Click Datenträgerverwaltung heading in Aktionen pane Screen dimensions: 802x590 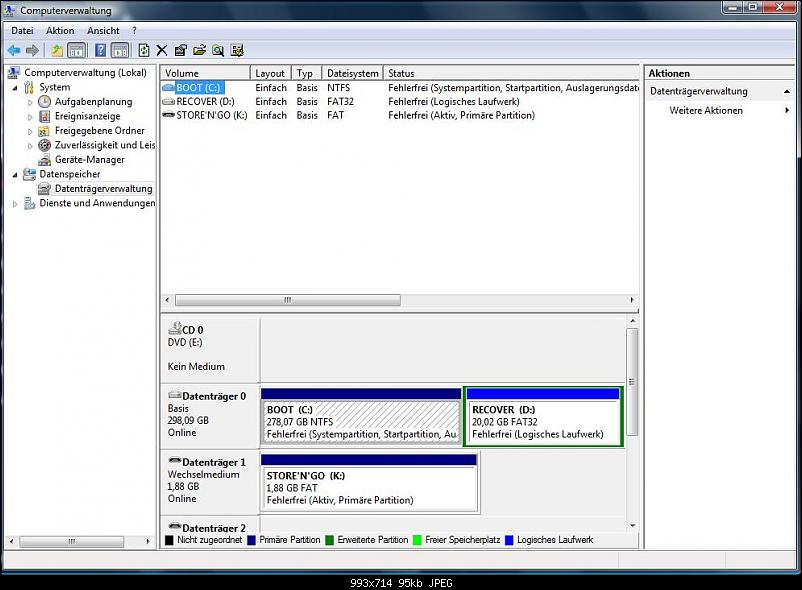point(699,92)
